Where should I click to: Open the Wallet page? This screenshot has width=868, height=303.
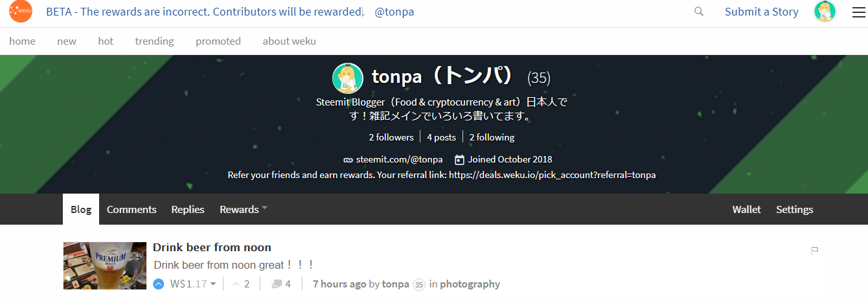pos(746,209)
